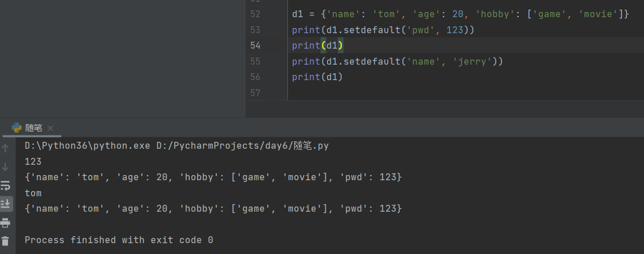The image size is (644, 254).
Task: Toggle the soft-wrap icon in run console
Action: pyautogui.click(x=6, y=186)
